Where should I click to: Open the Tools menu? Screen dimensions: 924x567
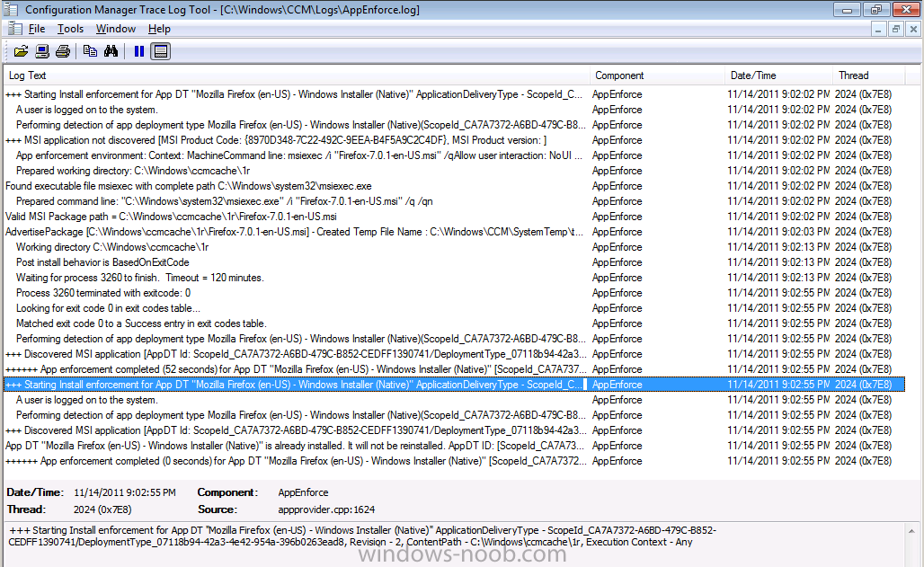[70, 28]
